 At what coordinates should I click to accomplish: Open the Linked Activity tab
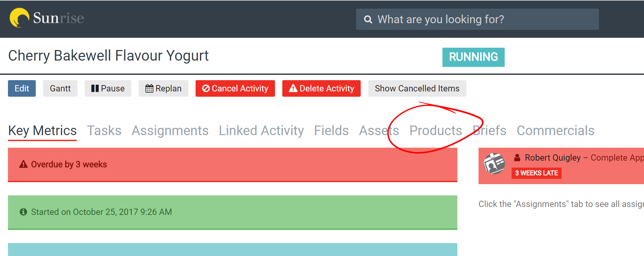pyautogui.click(x=261, y=130)
